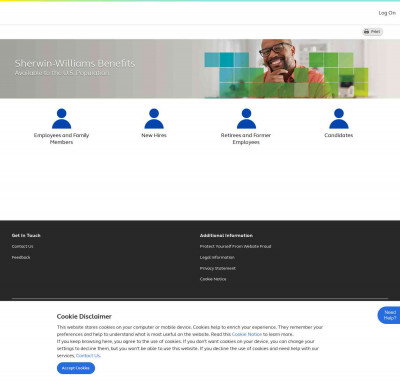Open the Employees and Family Members link

pos(61,139)
